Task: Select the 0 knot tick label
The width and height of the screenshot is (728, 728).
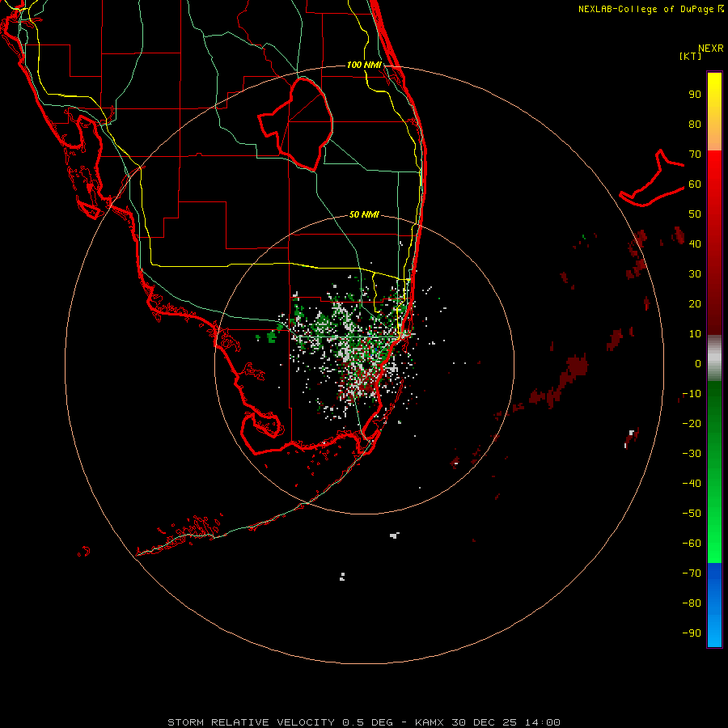Action: point(698,364)
